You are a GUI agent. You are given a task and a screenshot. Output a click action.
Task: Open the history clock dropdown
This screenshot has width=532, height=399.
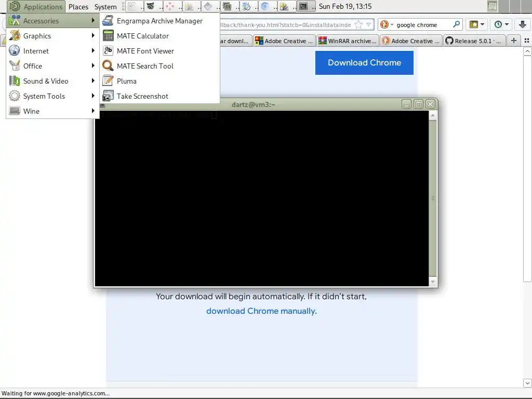(x=501, y=24)
